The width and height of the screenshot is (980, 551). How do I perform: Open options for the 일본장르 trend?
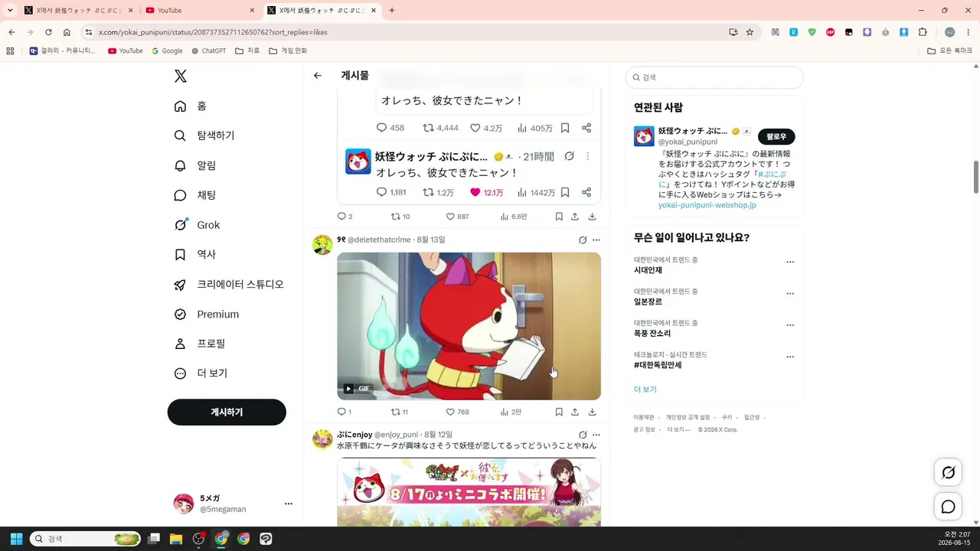click(790, 293)
